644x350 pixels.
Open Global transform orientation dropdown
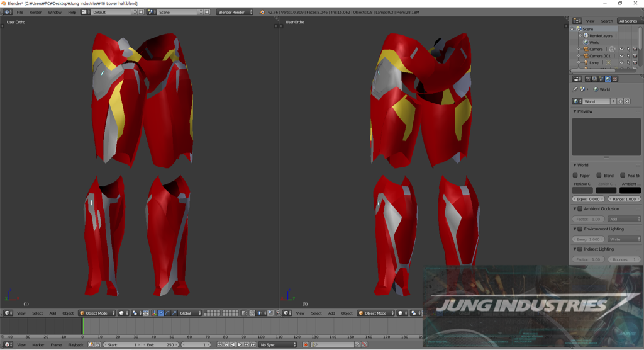(190, 313)
